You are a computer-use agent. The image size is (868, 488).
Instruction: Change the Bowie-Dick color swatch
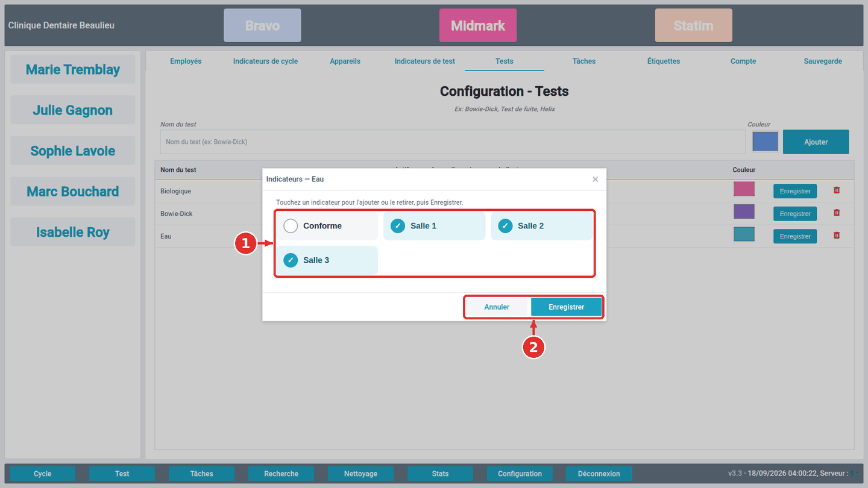point(744,211)
